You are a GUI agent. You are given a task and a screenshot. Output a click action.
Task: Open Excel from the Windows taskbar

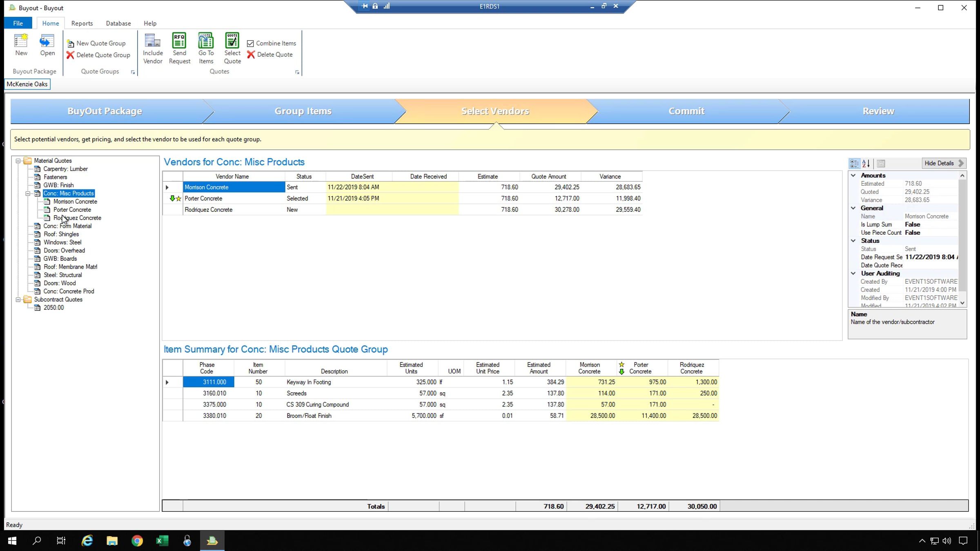tap(162, 541)
